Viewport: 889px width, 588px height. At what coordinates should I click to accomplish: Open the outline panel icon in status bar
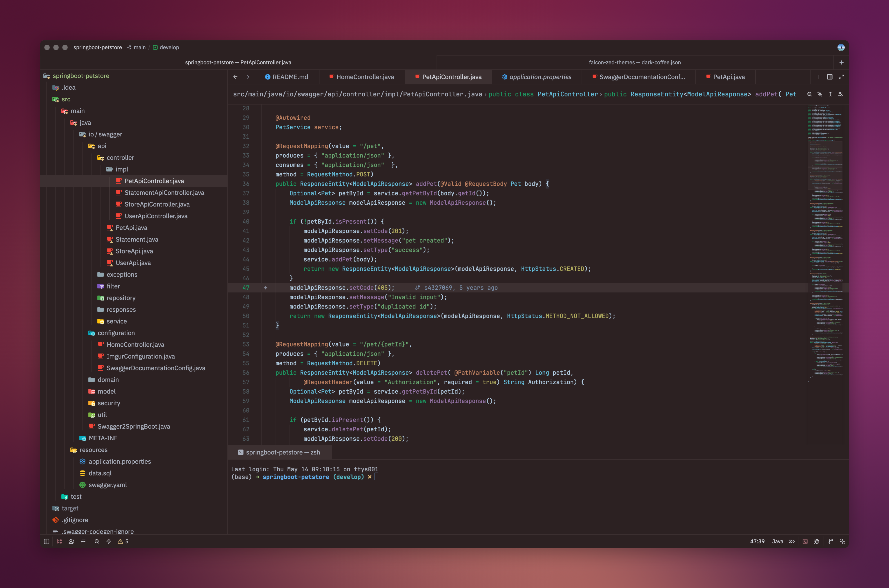point(83,541)
